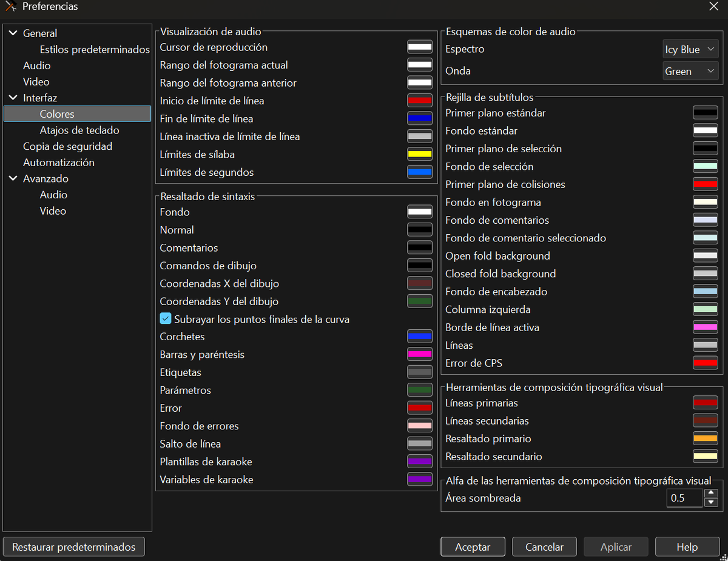
Task: Increase the Área sombreada value with the up arrow
Action: click(x=712, y=494)
